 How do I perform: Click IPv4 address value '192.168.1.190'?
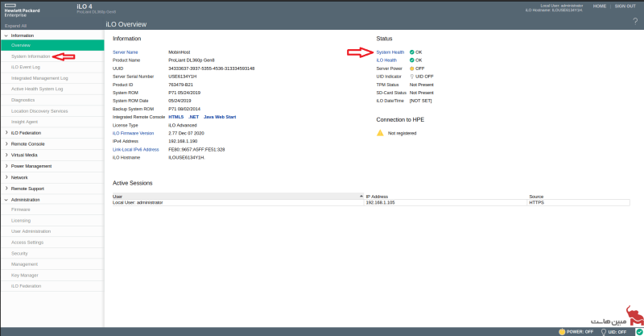183,141
